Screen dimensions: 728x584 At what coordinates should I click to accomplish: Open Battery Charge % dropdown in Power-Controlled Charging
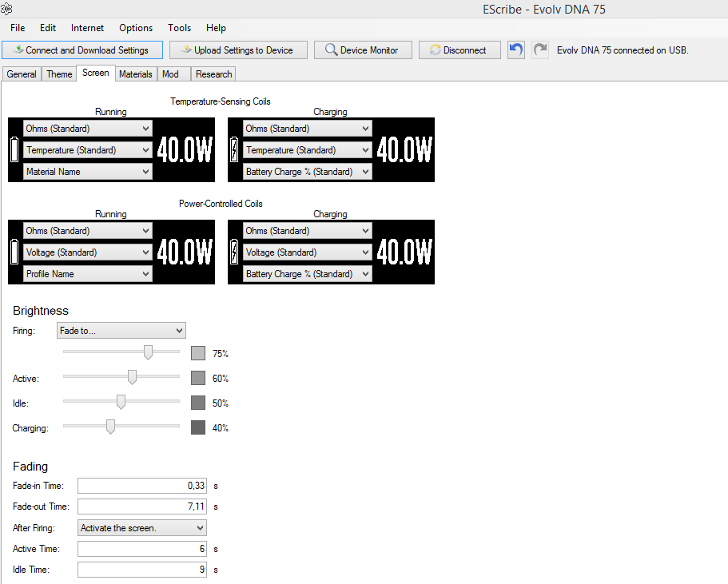point(308,274)
